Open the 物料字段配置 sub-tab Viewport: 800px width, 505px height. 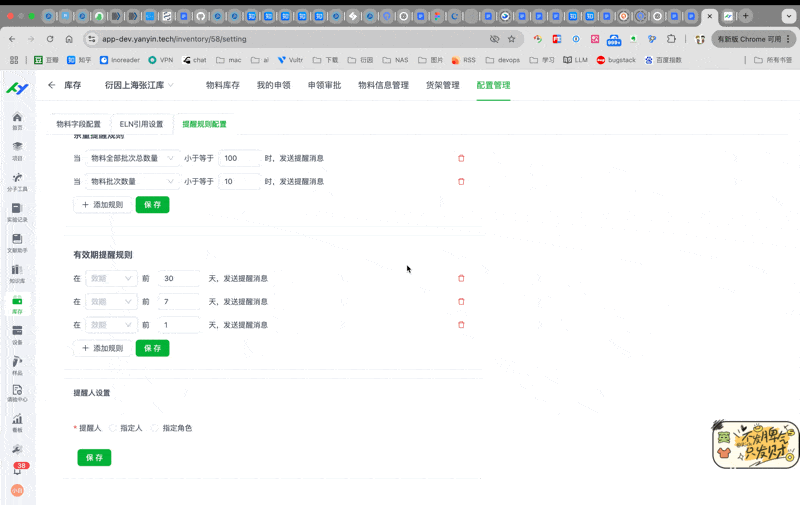pyautogui.click(x=79, y=124)
